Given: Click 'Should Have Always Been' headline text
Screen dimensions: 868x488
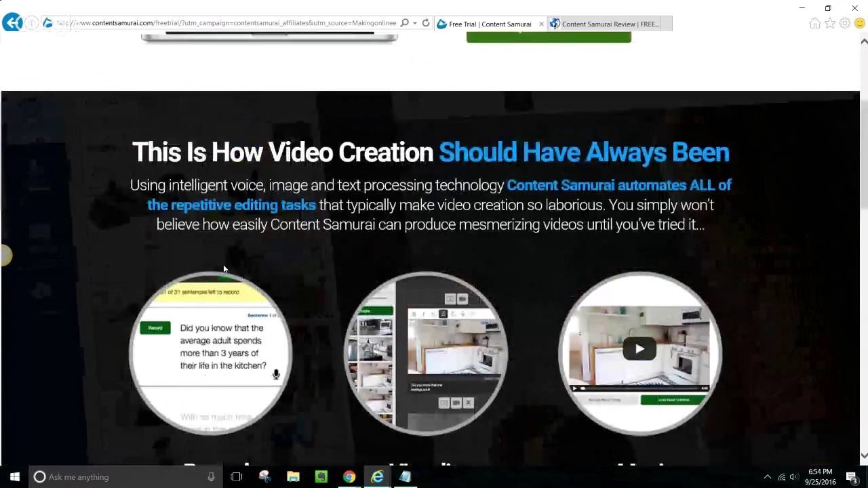Looking at the screenshot, I should (584, 152).
